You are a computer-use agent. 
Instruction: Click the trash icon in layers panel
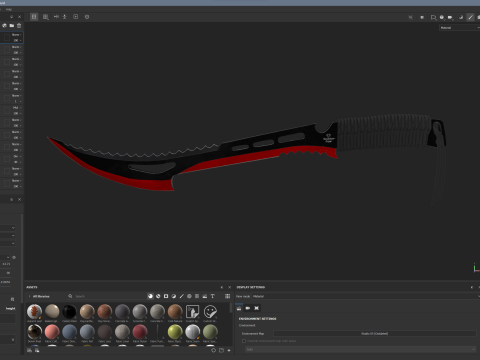(19, 25)
